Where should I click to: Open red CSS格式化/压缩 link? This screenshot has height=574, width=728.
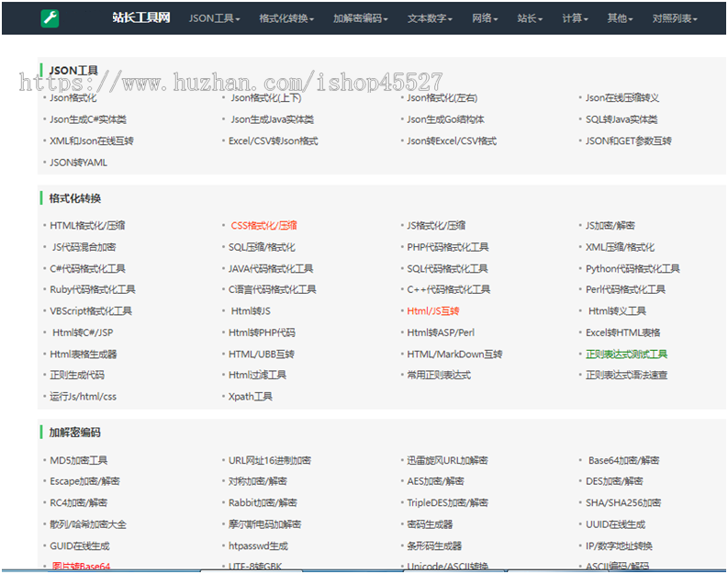click(263, 225)
